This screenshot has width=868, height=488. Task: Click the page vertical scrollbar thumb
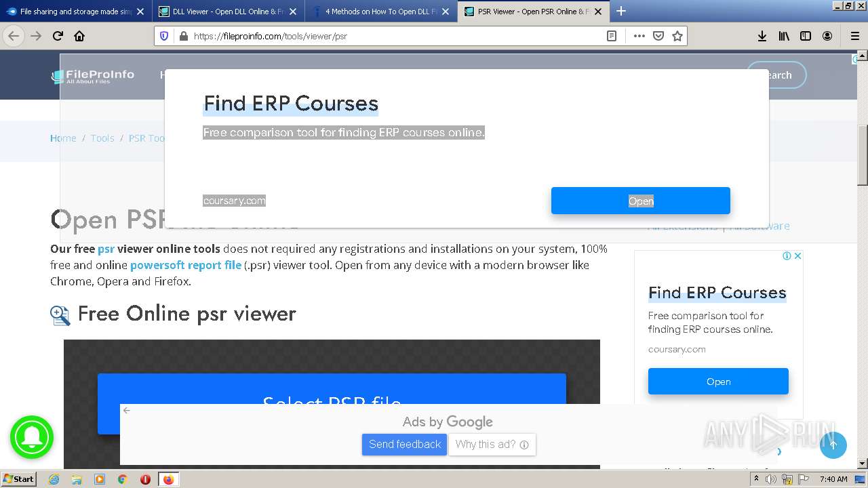point(862,155)
